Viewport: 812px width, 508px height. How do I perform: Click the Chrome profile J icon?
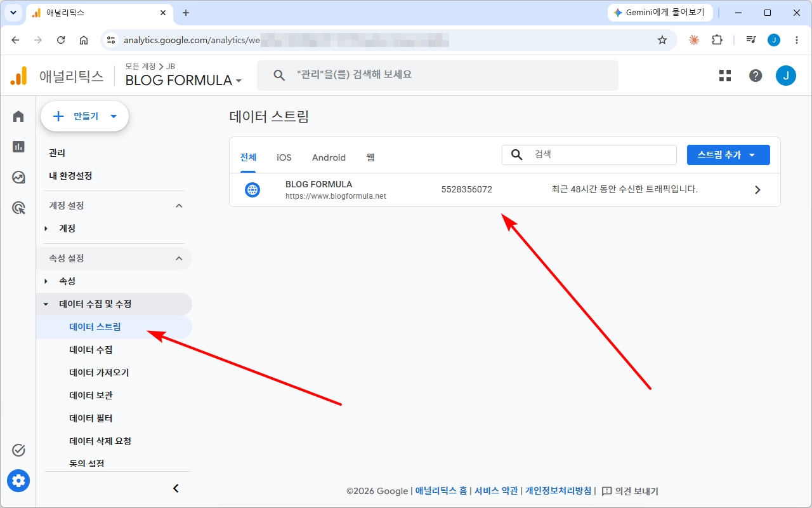pyautogui.click(x=774, y=40)
